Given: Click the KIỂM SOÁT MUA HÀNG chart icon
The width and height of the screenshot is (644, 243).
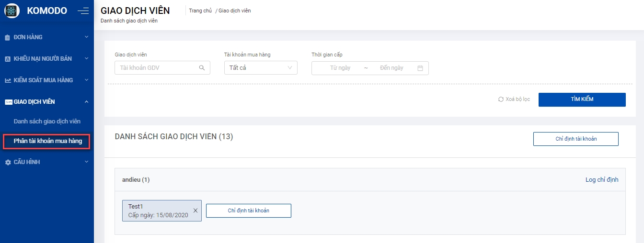Looking at the screenshot, I should [8, 80].
